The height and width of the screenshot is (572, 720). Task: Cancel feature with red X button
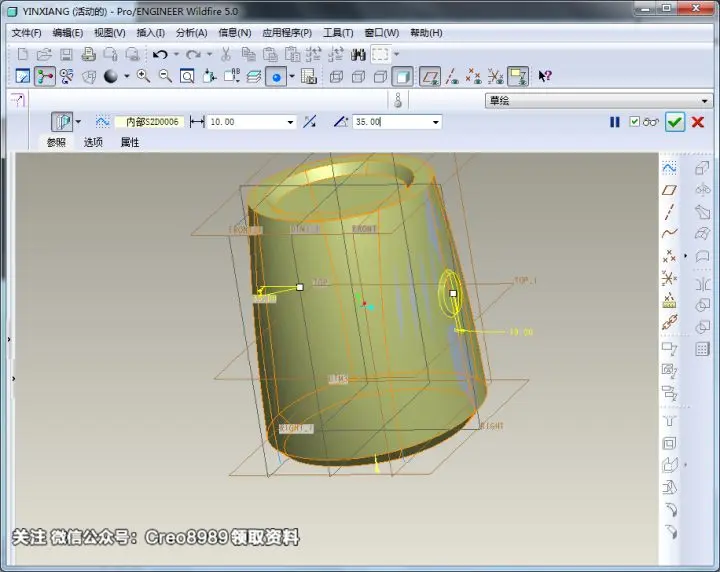tap(698, 122)
